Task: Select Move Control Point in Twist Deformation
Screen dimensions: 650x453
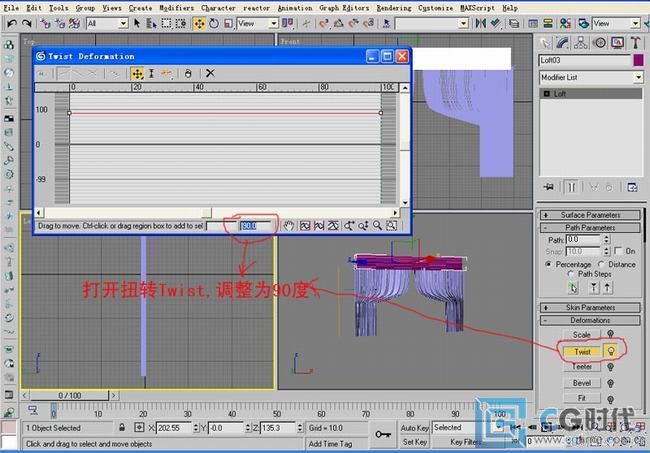Action: click(x=137, y=74)
